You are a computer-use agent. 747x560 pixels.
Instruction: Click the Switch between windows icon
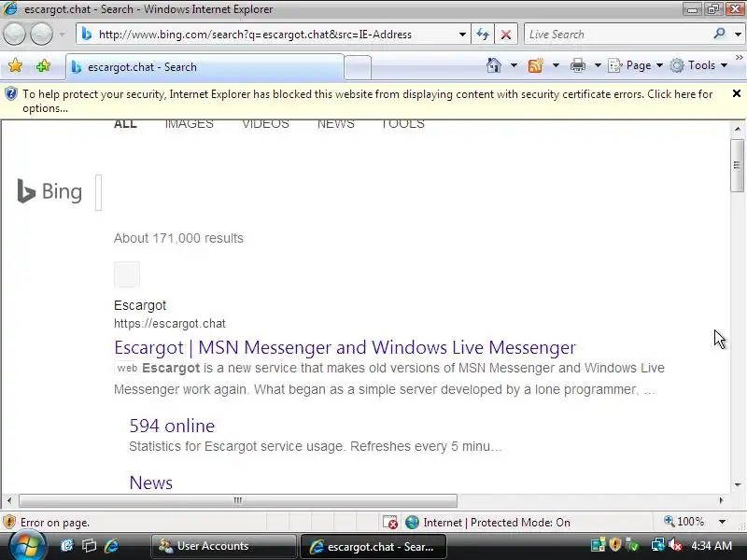[89, 546]
